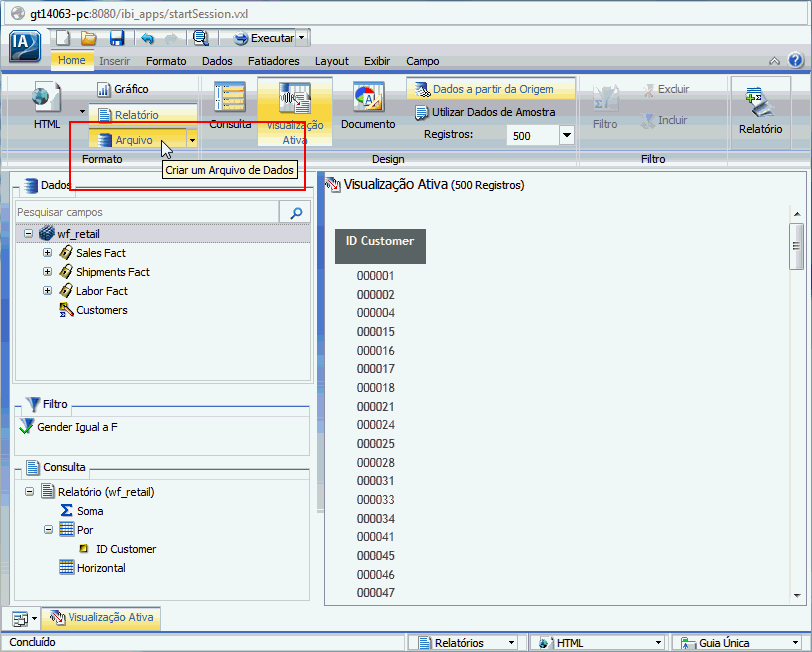Select the Visualização Ativa bottom tab

tap(102, 617)
